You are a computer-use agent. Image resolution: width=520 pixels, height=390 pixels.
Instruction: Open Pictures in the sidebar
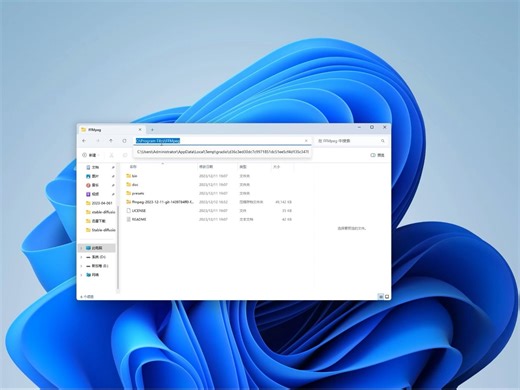point(95,176)
